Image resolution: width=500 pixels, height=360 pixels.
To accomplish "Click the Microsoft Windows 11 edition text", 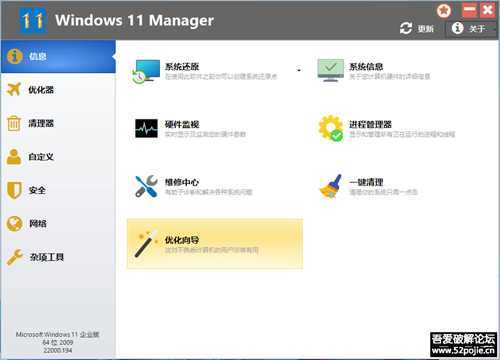I will coord(58,334).
